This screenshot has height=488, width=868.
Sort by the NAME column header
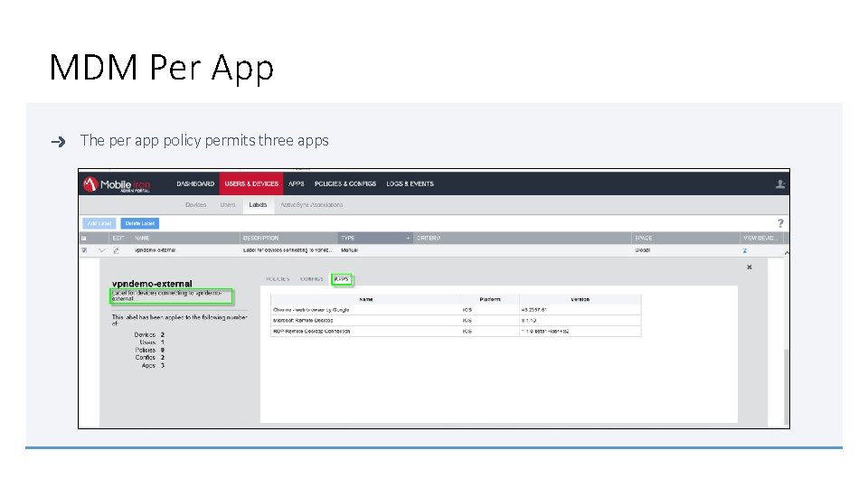pyautogui.click(x=142, y=238)
